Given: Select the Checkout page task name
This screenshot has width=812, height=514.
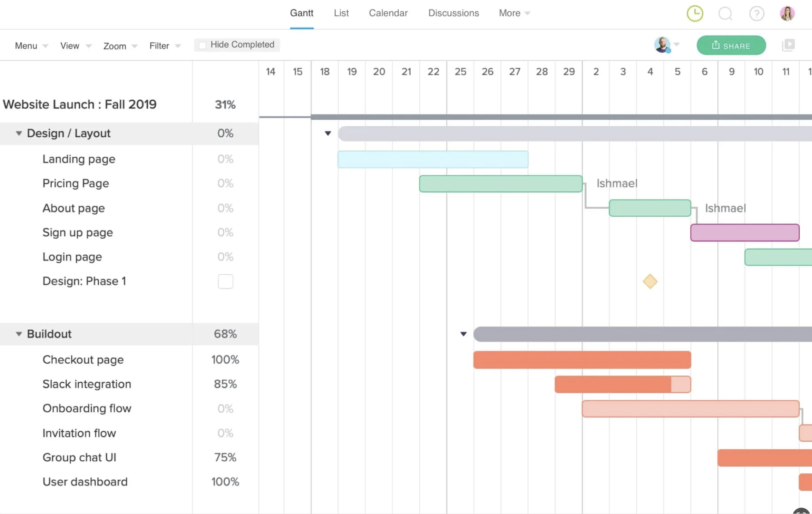Looking at the screenshot, I should click(83, 360).
